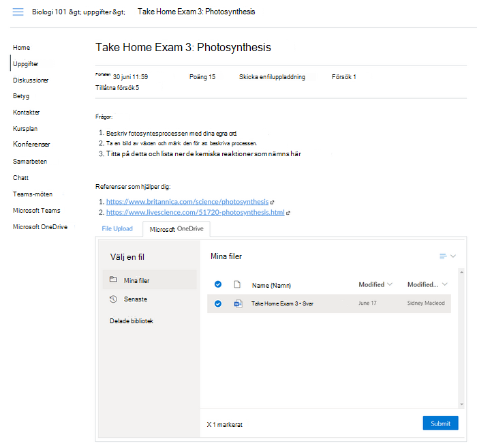This screenshot has height=448, width=477.
Task: Open Chatt in the course menu
Action: tap(20, 178)
